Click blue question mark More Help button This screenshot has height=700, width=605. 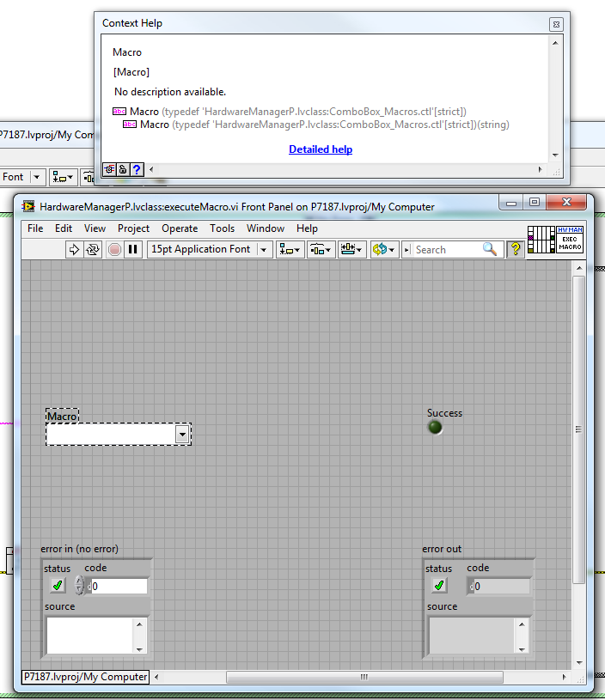click(x=137, y=170)
